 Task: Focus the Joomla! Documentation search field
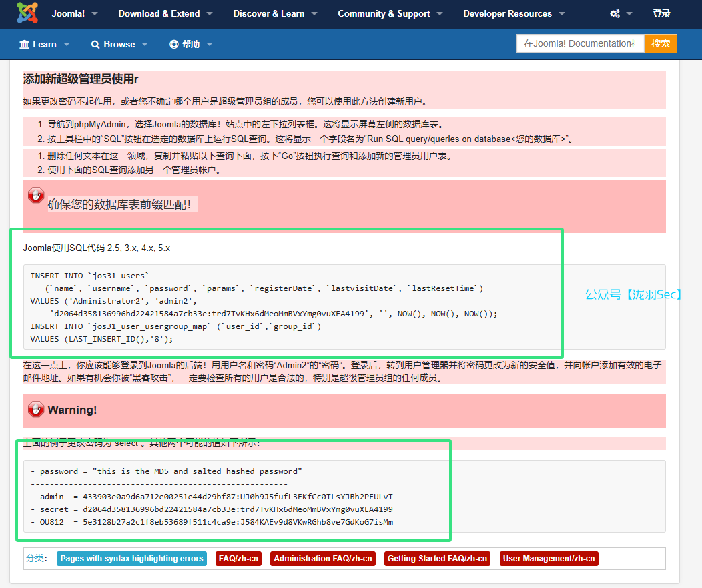(579, 43)
